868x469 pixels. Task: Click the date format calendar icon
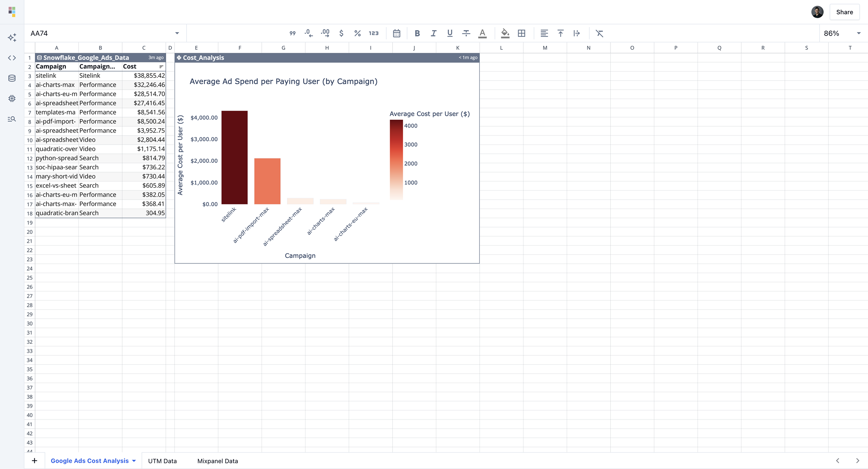click(397, 33)
